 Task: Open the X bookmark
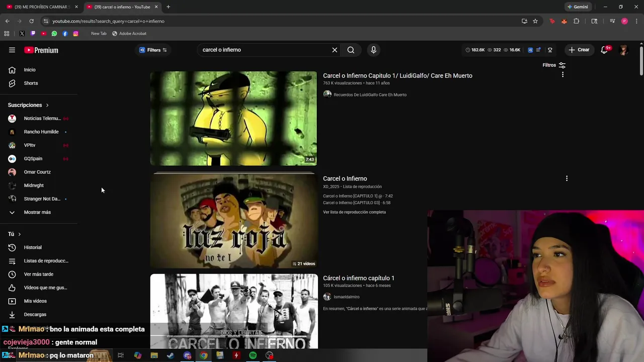click(x=22, y=34)
